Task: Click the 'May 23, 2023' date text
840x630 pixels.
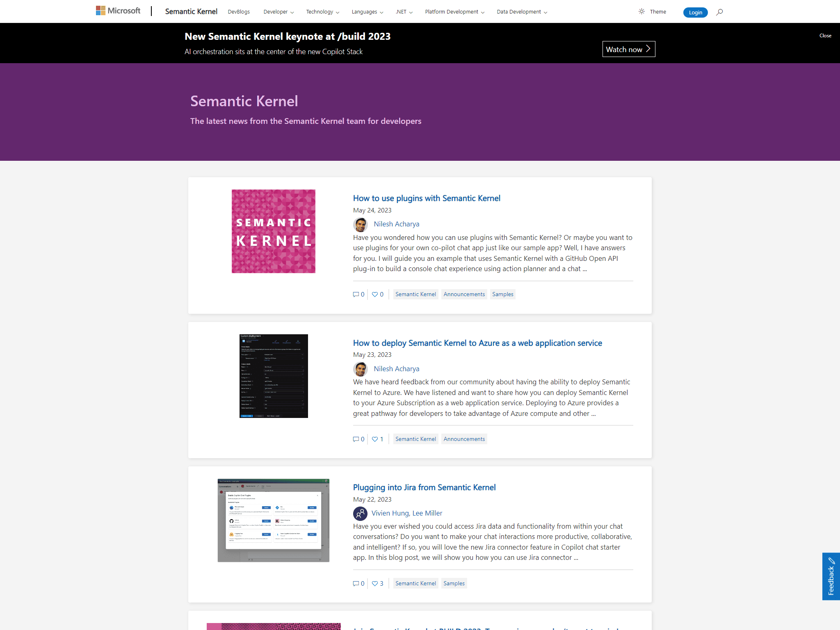Action: tap(372, 355)
